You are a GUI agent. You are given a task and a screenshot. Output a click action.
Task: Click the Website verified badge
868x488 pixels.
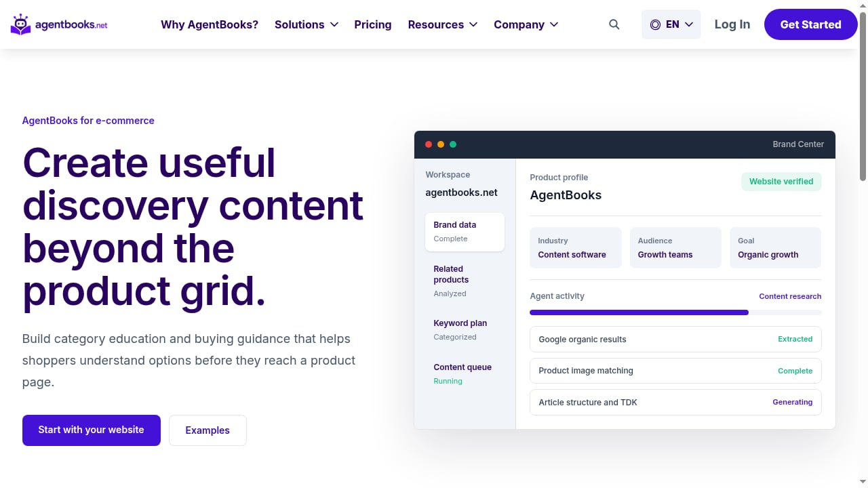(x=781, y=182)
